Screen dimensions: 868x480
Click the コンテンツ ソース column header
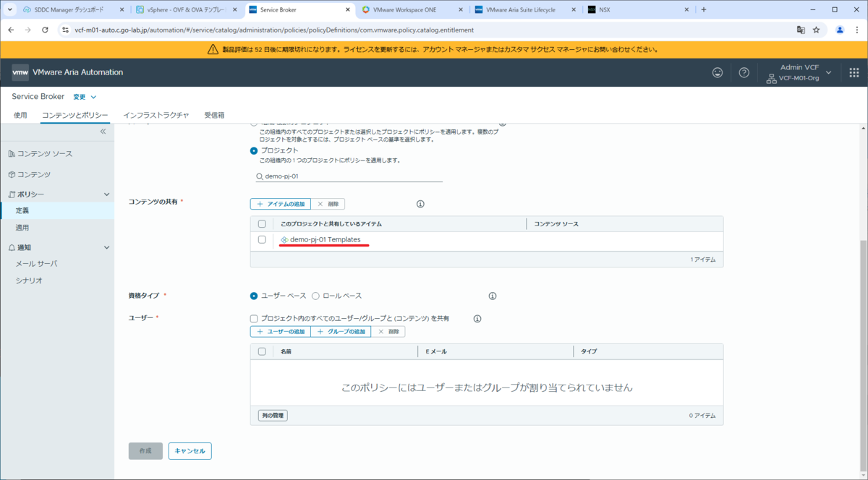point(556,224)
